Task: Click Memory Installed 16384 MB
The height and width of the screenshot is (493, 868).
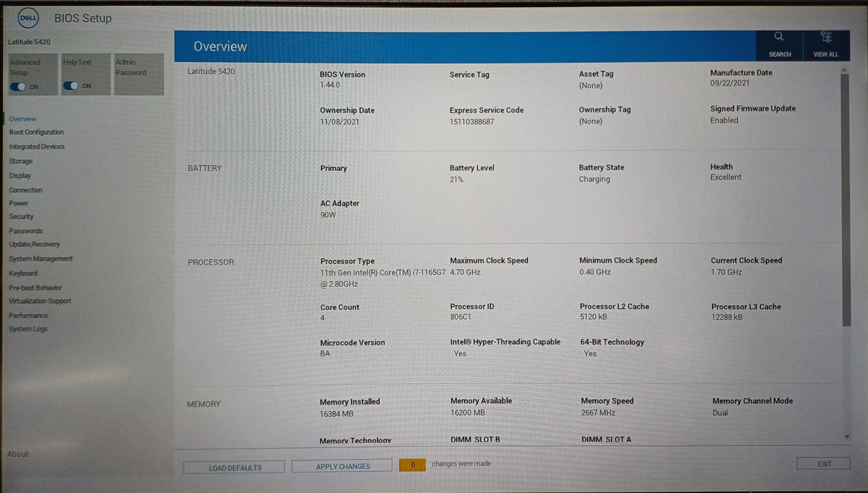Action: pyautogui.click(x=336, y=414)
